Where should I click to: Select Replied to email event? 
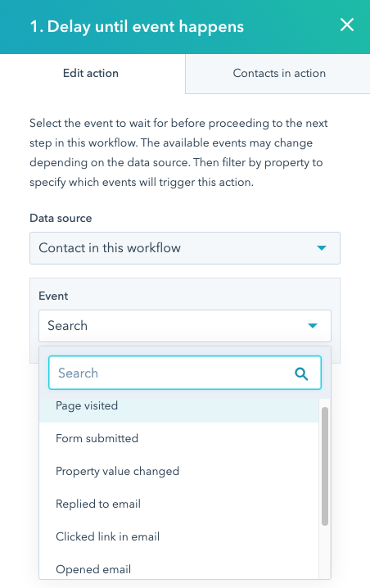click(x=178, y=504)
